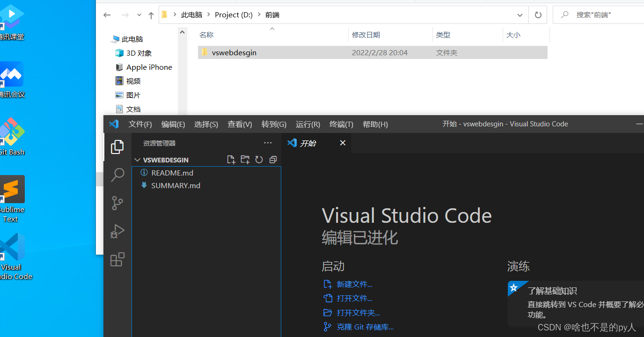644x337 pixels.
Task: Collapse folders in the Explorer panel
Action: [273, 160]
